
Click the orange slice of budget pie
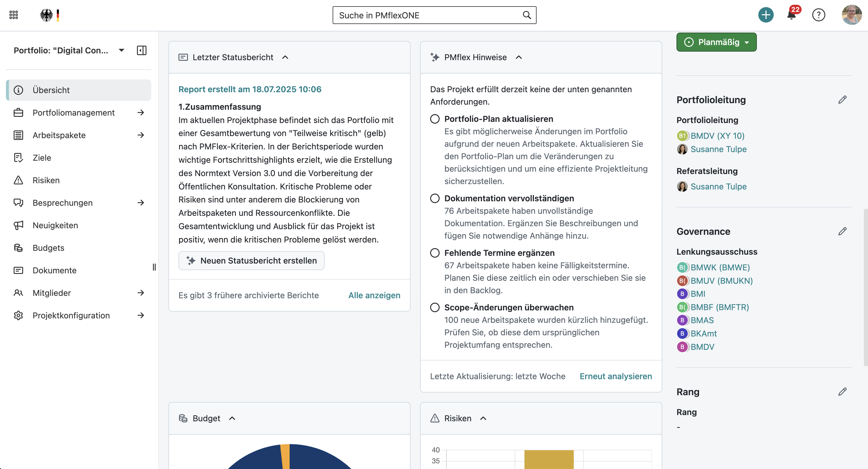285,457
